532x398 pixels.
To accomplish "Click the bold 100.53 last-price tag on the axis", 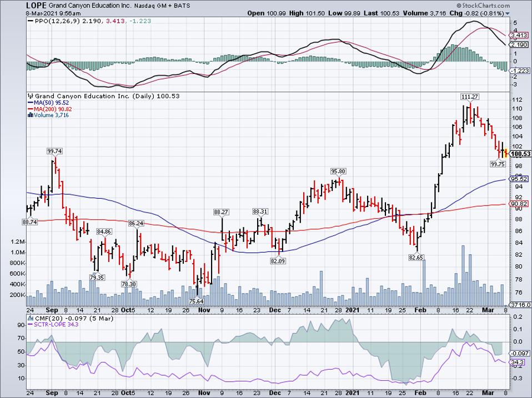I will coord(520,154).
